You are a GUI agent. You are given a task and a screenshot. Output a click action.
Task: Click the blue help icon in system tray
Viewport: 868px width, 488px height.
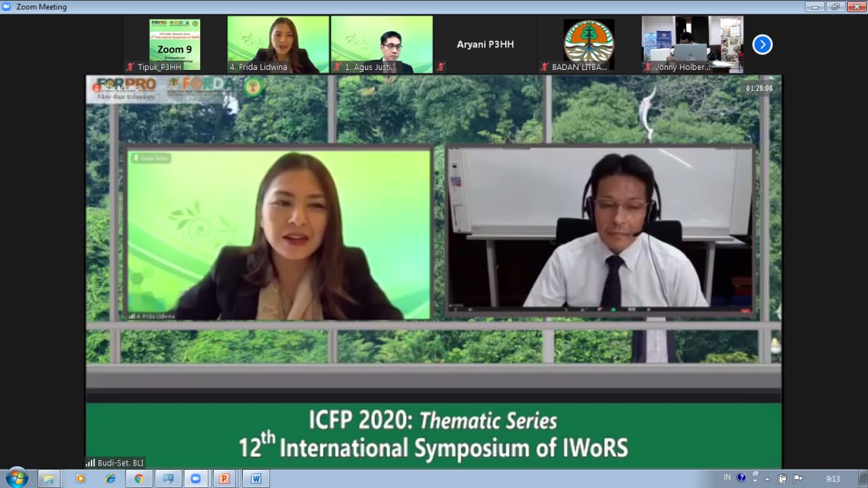[741, 477]
